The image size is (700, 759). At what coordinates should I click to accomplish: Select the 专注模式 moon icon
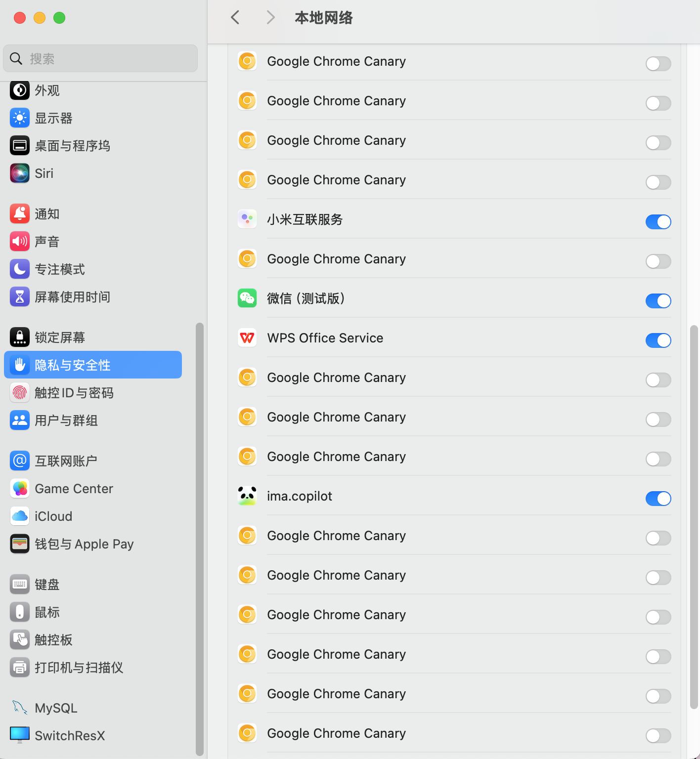[20, 269]
